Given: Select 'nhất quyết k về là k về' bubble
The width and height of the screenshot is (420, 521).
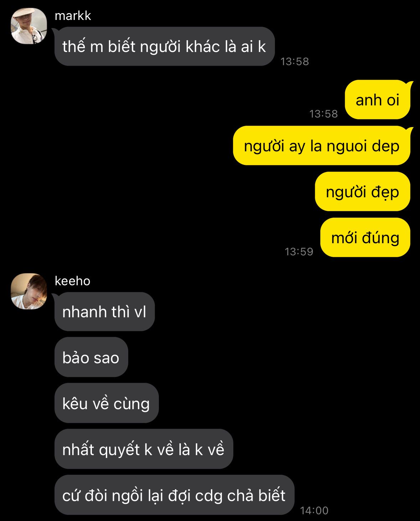Looking at the screenshot, I should 144,449.
